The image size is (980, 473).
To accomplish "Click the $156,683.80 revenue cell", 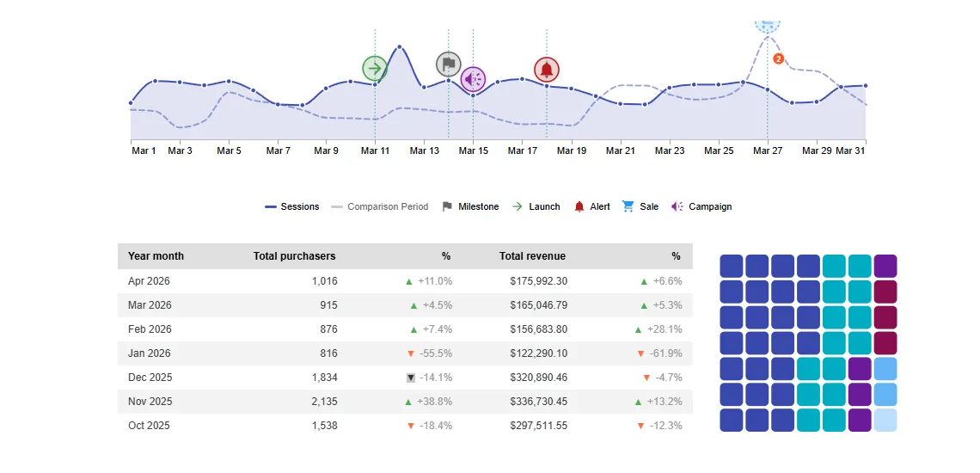I will [539, 329].
